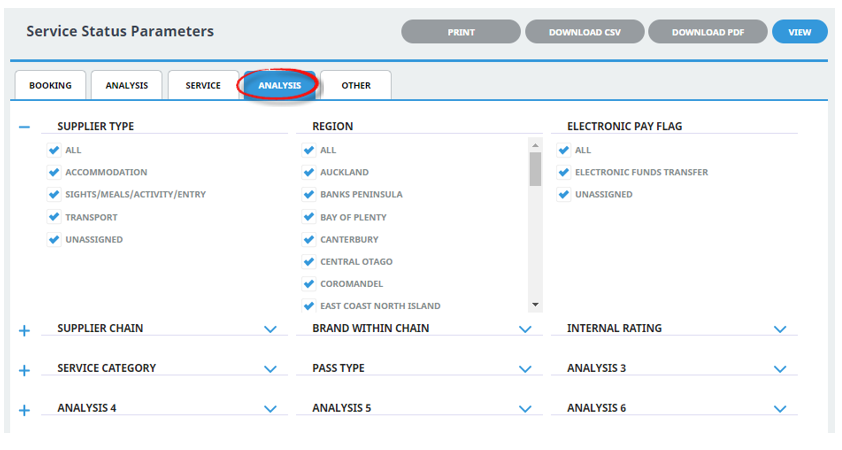Click the PRINT button

(461, 32)
